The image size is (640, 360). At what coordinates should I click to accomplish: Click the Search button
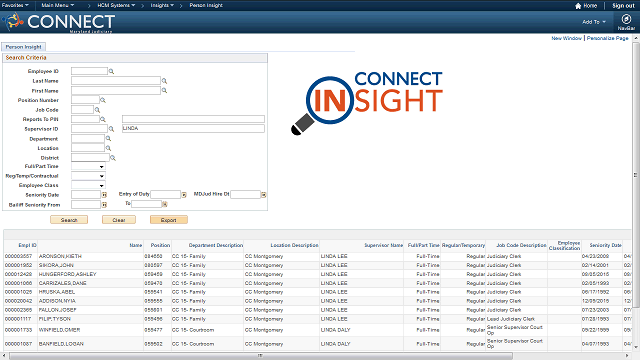69,220
